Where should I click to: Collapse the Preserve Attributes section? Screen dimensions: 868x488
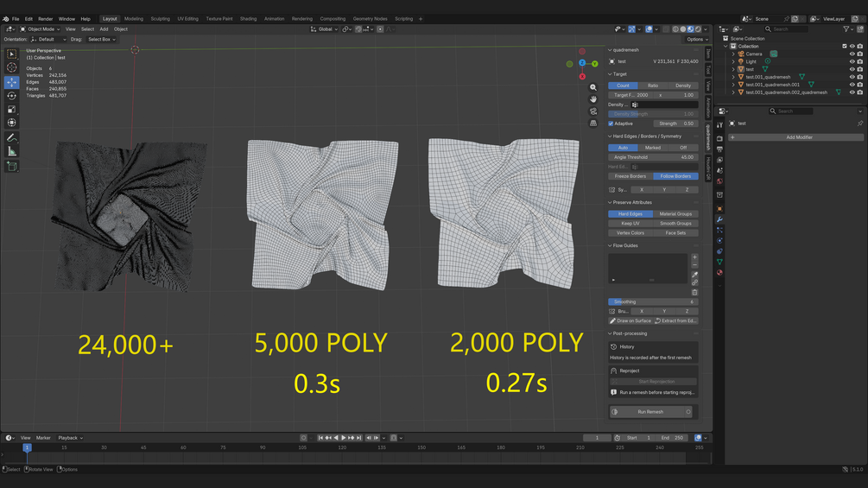click(631, 202)
